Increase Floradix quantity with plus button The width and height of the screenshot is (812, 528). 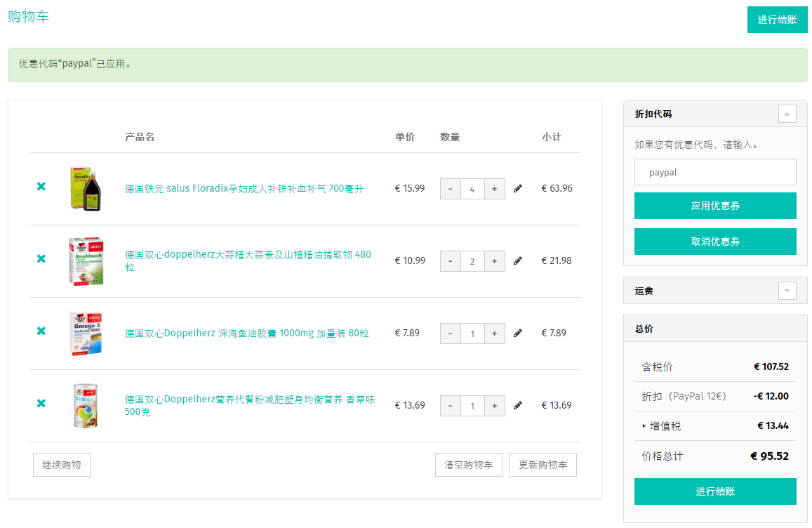495,189
